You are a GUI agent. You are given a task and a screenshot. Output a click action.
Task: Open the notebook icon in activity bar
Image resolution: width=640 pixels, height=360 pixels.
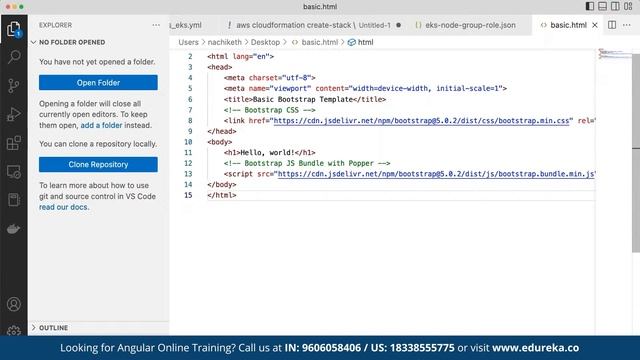(13, 200)
